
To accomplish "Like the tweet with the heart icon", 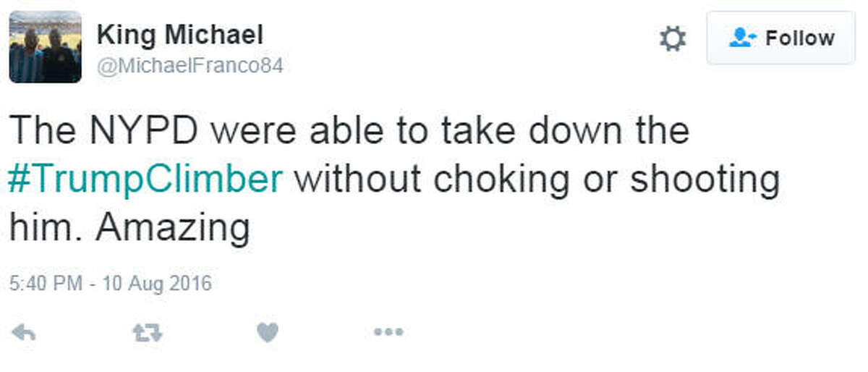I will [x=268, y=332].
